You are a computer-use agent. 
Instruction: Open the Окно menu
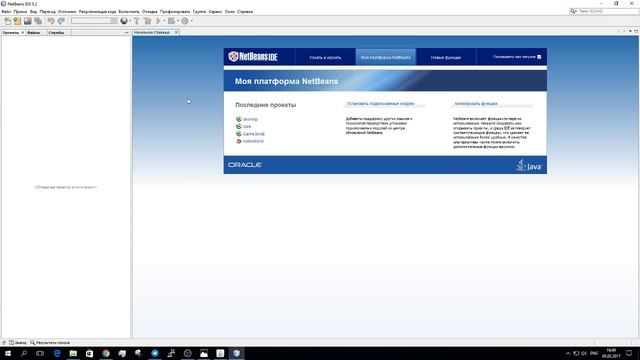point(229,12)
